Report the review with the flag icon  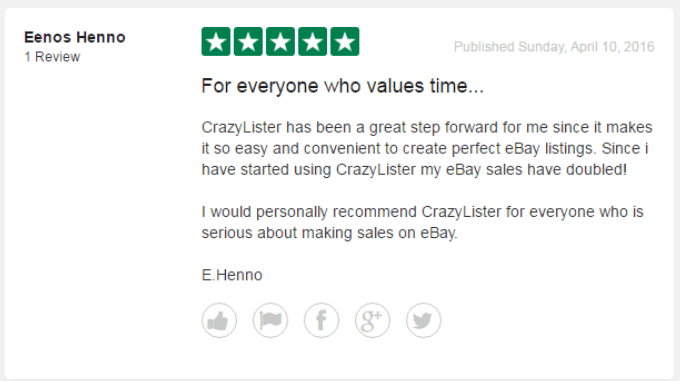click(270, 320)
